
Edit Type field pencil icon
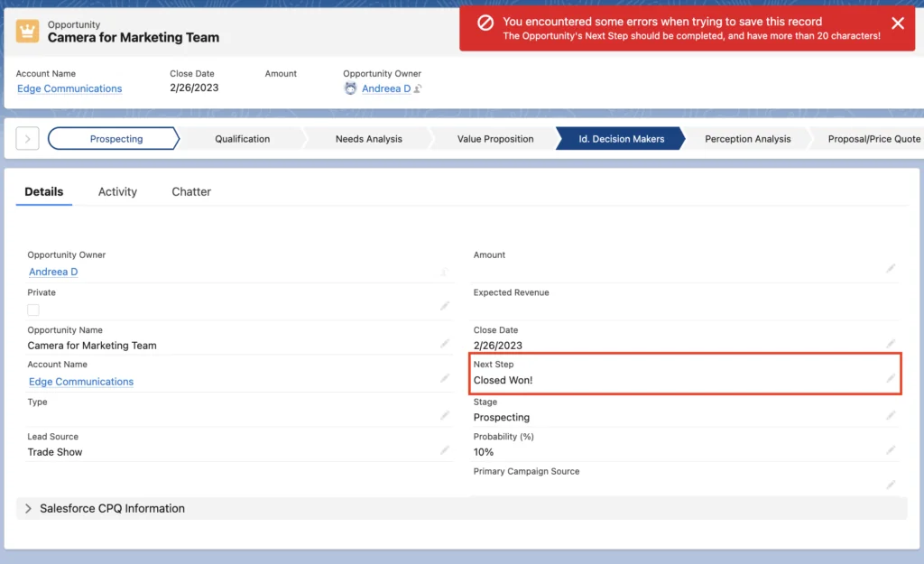pyautogui.click(x=445, y=415)
